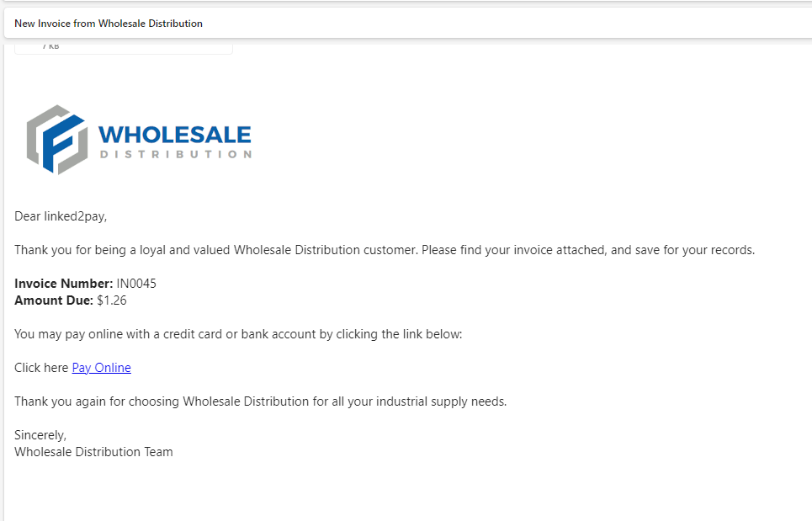The image size is (812, 521).
Task: Click the blue WHOLESALE wordmark in the logo
Action: [174, 135]
